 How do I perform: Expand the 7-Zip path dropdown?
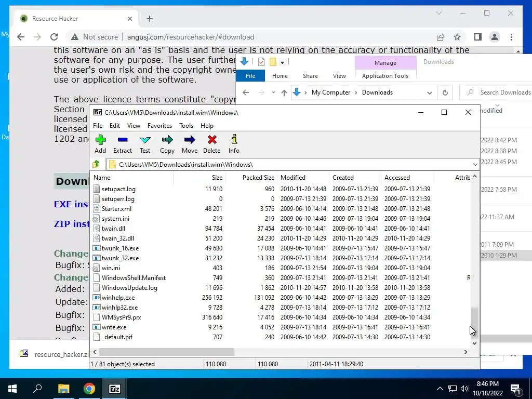point(475,165)
